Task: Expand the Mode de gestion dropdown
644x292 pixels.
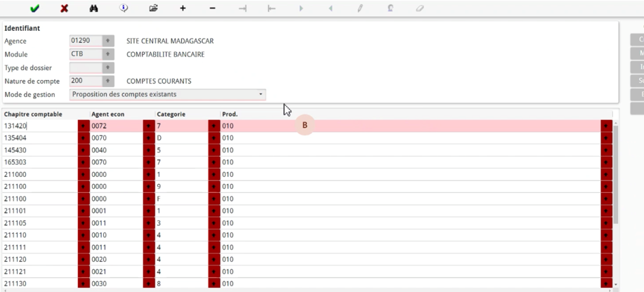Action: click(261, 95)
